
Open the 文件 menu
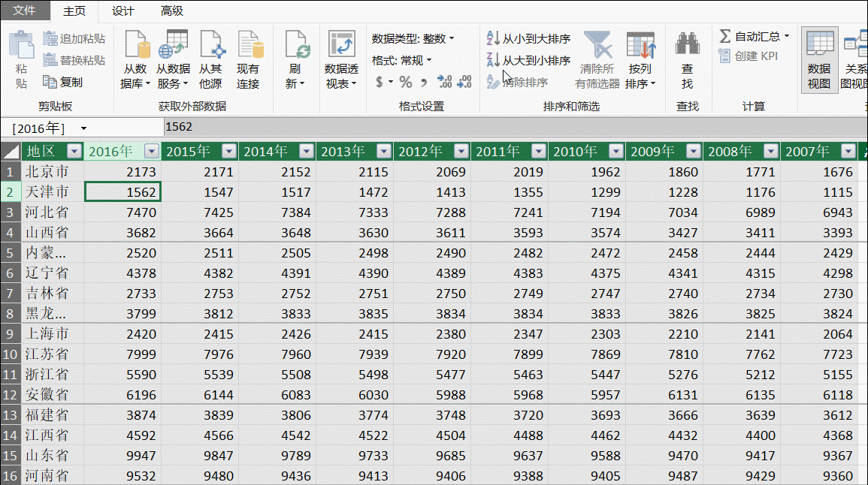point(25,11)
